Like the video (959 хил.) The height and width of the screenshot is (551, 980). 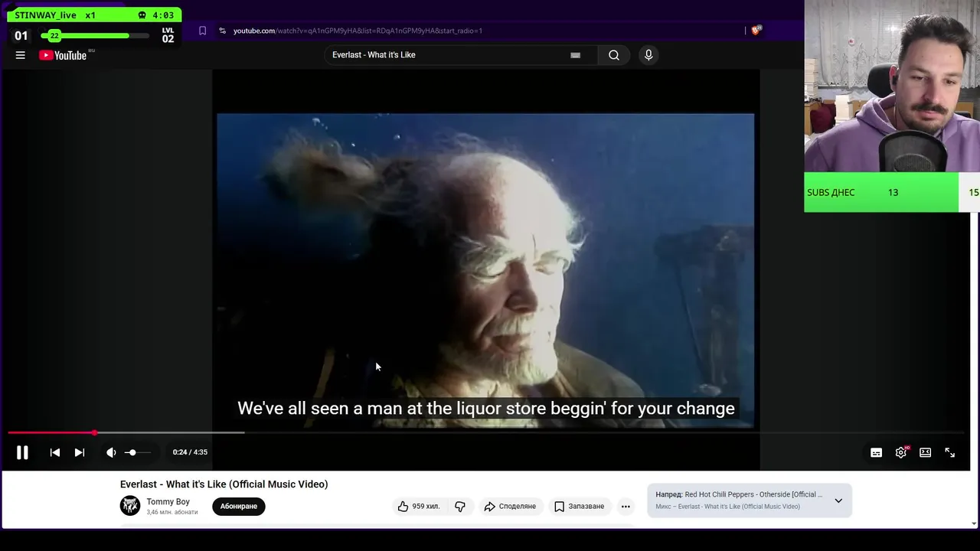click(419, 506)
